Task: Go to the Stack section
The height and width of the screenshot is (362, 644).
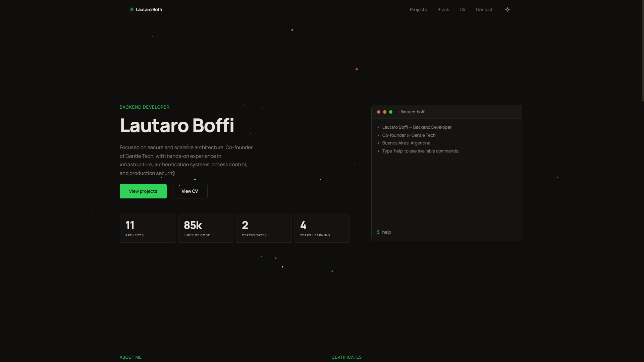Action: (x=443, y=9)
